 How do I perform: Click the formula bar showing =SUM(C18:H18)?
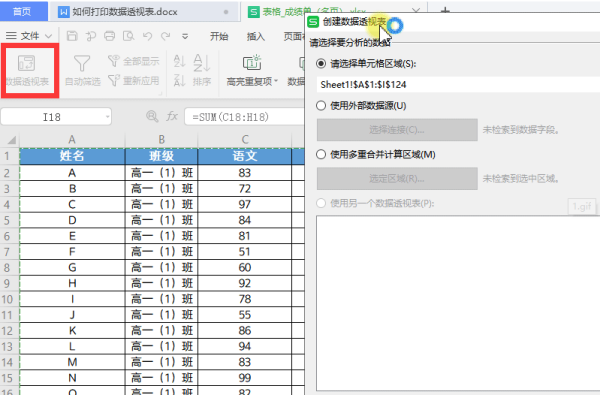(x=245, y=117)
